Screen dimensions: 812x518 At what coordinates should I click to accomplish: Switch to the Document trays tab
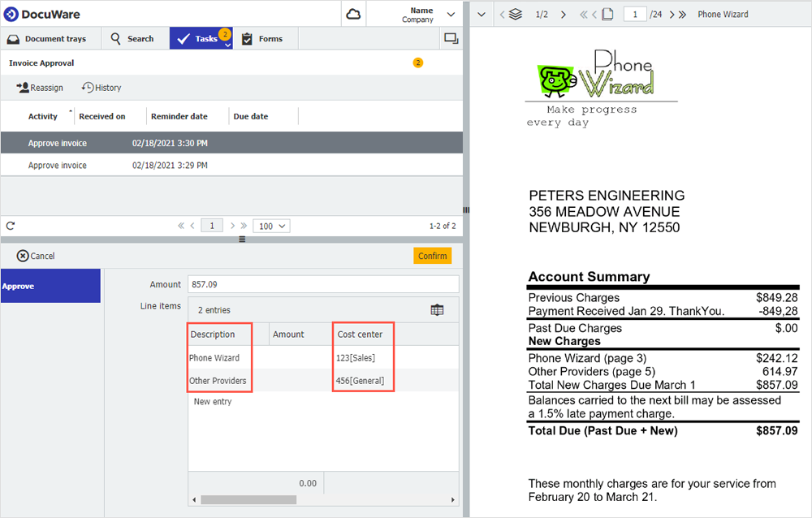(50, 38)
